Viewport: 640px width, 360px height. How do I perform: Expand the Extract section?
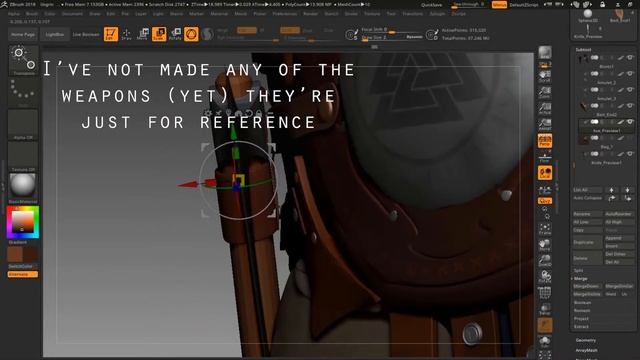pyautogui.click(x=581, y=327)
